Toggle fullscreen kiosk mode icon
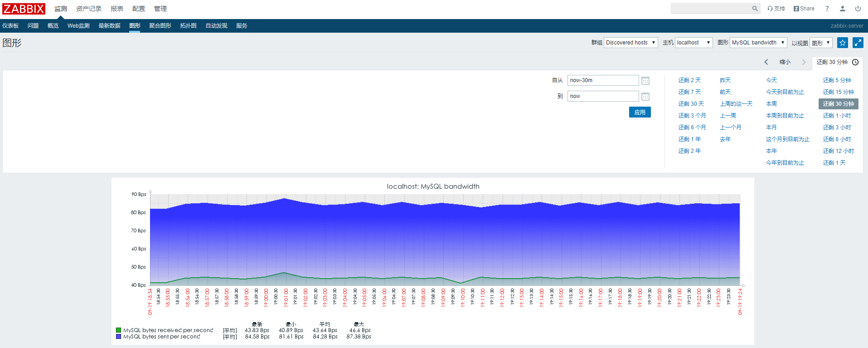 pyautogui.click(x=858, y=43)
